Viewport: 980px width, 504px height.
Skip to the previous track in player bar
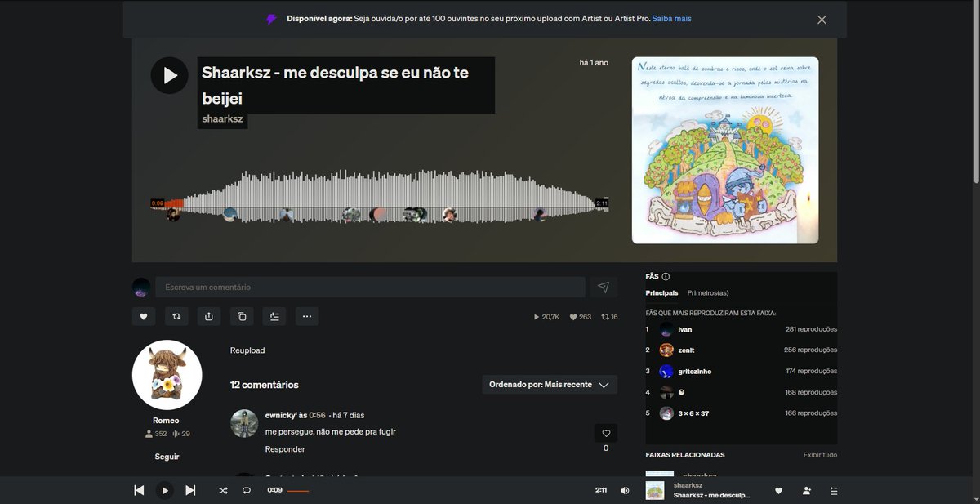click(x=139, y=490)
